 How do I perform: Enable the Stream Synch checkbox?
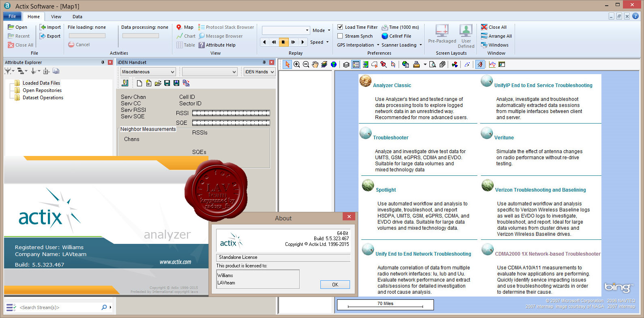click(x=340, y=36)
